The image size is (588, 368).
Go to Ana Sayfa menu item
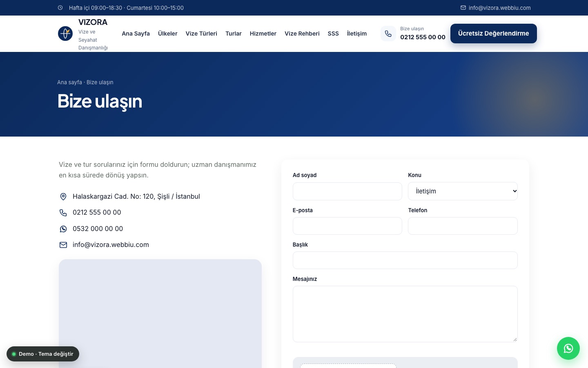[136, 34]
